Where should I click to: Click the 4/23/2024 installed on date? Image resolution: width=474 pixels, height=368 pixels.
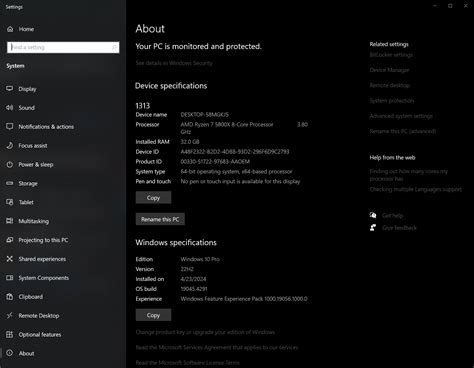[x=193, y=279]
